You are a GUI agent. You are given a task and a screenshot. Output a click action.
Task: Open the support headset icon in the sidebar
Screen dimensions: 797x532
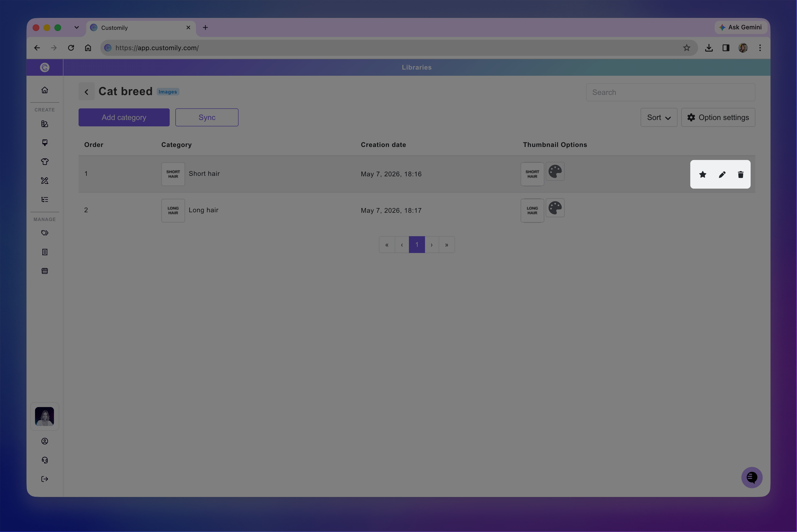[45, 460]
